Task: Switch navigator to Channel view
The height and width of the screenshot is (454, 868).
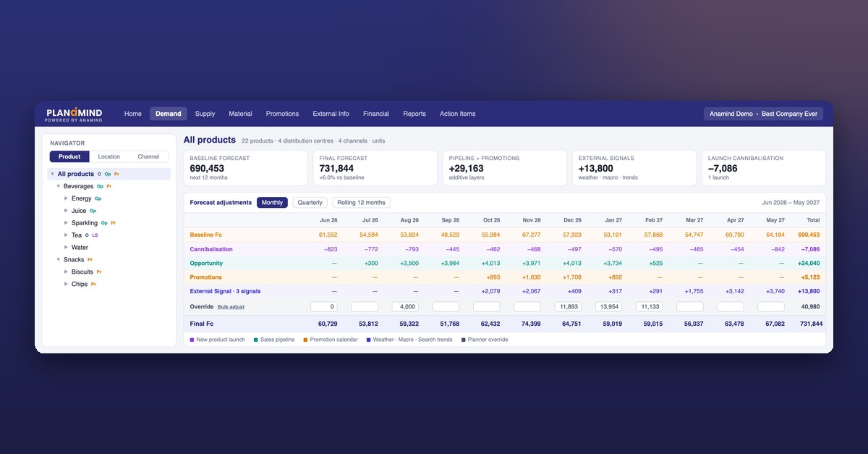Action: (x=148, y=156)
